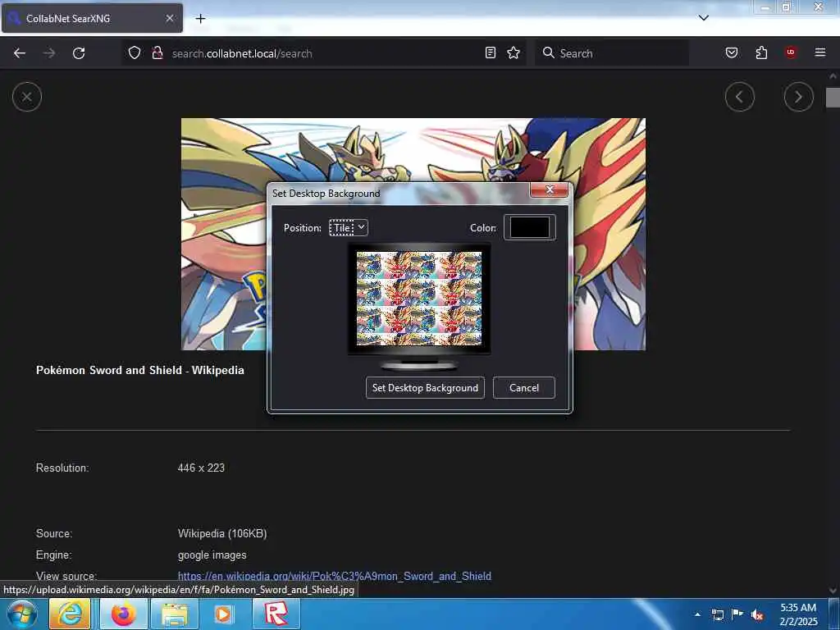Click the browser Search box

click(x=612, y=53)
